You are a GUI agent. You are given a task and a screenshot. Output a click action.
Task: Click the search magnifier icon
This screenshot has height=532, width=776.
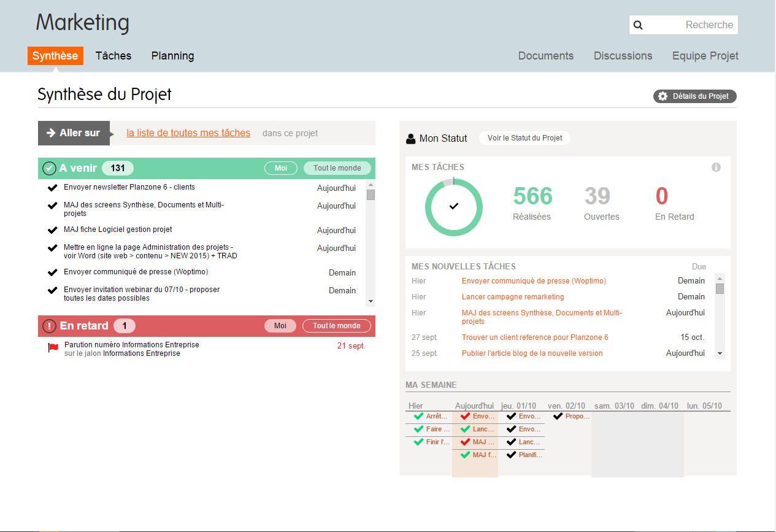pyautogui.click(x=638, y=25)
